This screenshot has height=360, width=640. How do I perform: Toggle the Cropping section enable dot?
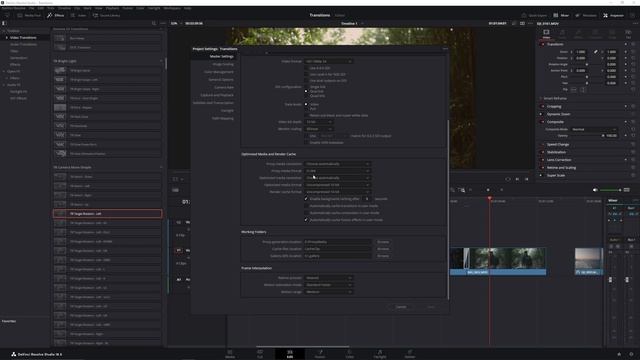[x=543, y=107]
